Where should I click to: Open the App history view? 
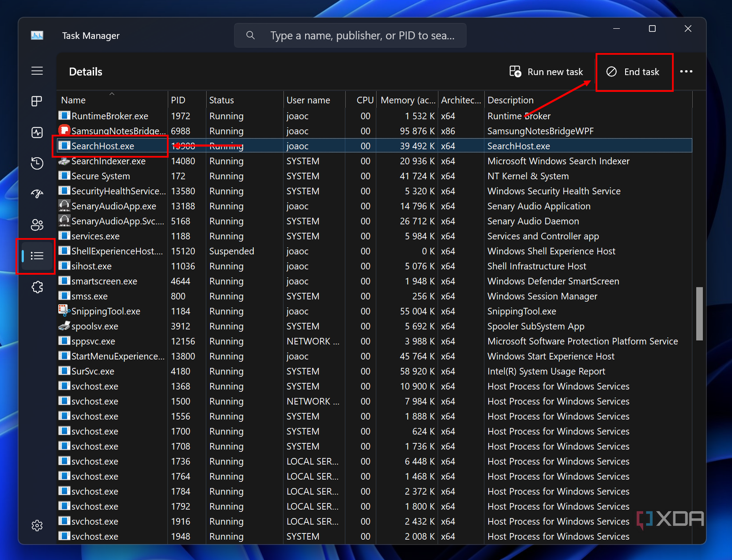[x=37, y=163]
